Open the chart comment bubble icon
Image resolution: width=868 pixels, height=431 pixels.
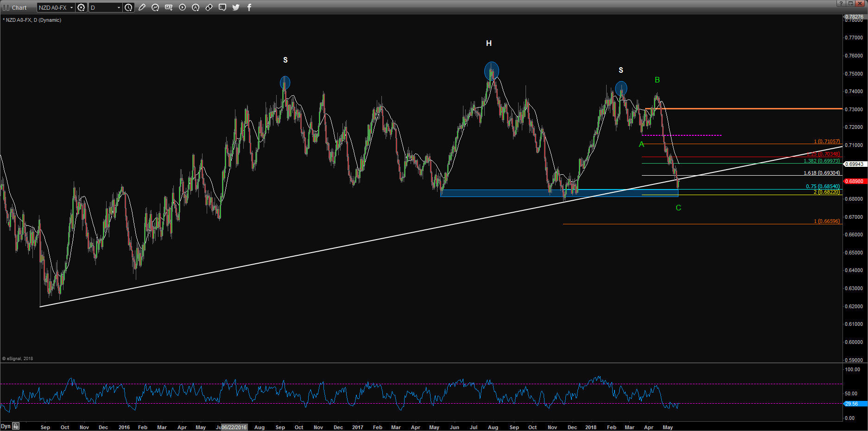(x=222, y=7)
